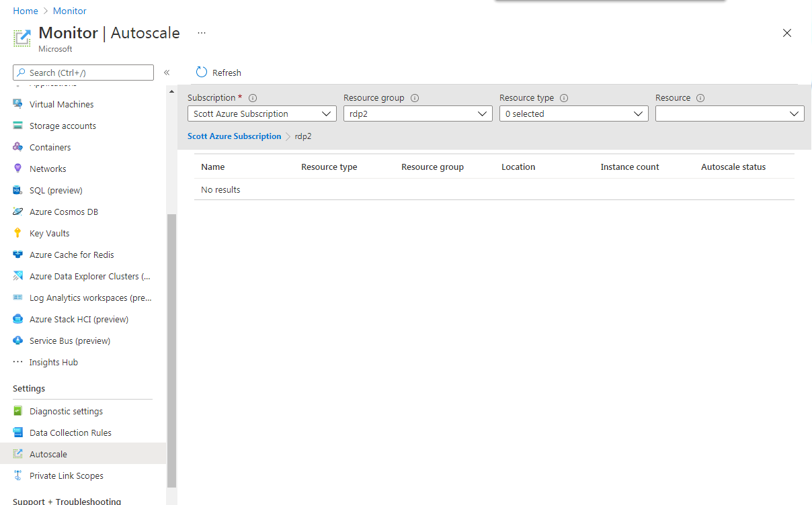This screenshot has height=505, width=812.
Task: Click the Diagnostic settings icon
Action: (x=18, y=411)
